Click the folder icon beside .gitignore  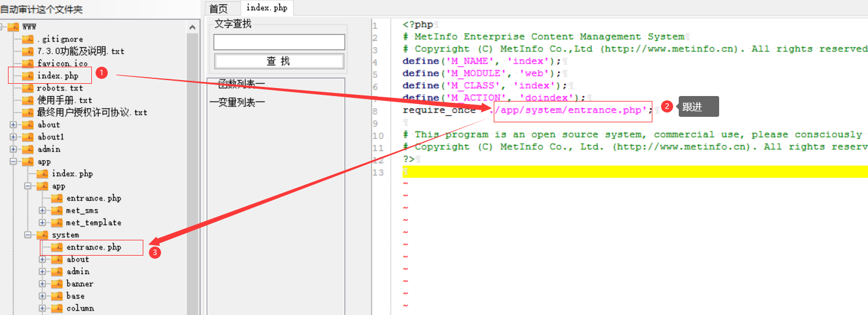(28, 39)
